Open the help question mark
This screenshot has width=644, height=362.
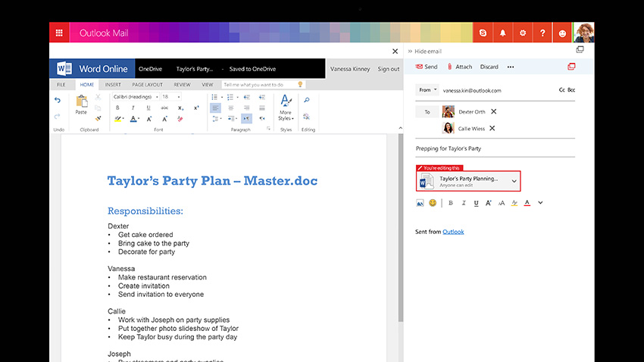pos(542,33)
